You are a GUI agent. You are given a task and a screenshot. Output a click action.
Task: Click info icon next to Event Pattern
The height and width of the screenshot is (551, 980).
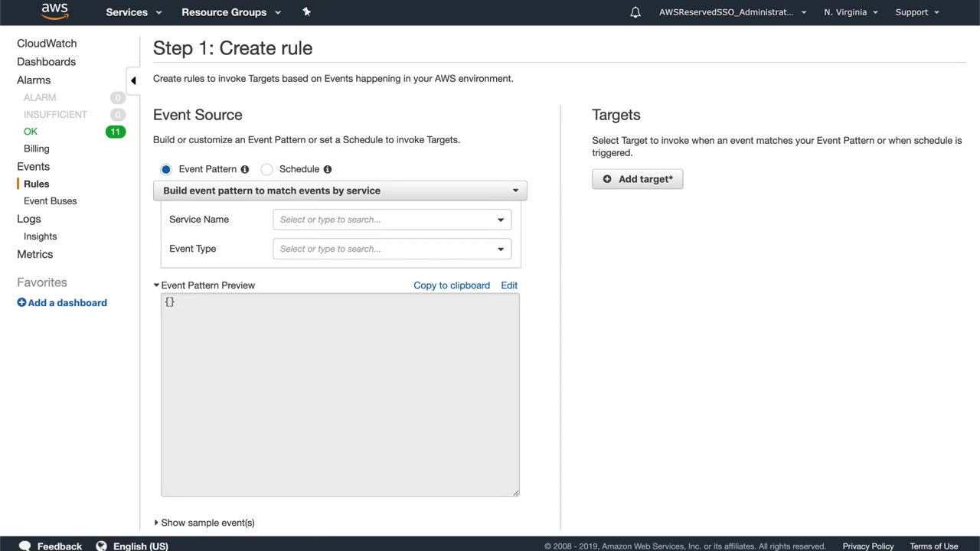pyautogui.click(x=245, y=169)
